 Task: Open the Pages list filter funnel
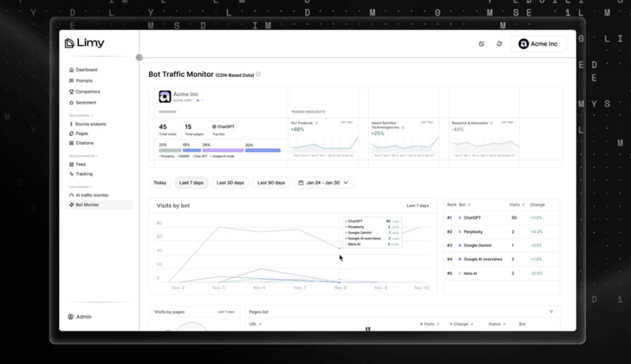(x=551, y=312)
